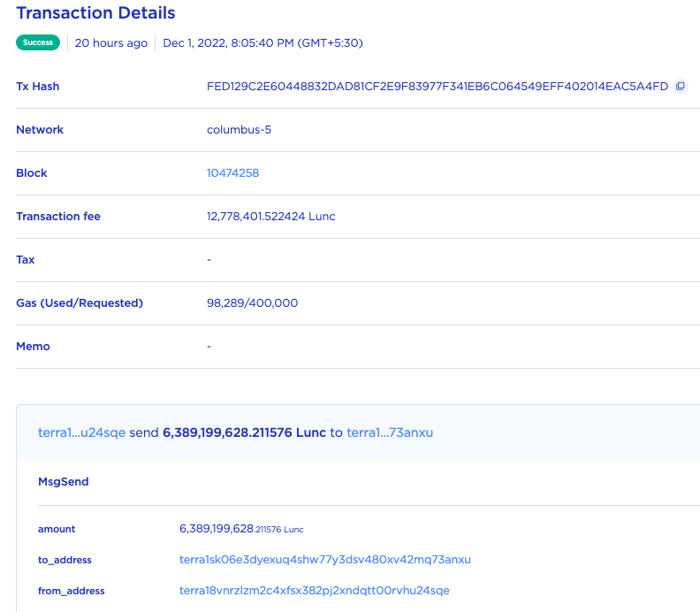This screenshot has width=700, height=612.
Task: Click the Memo row label
Action: point(33,346)
